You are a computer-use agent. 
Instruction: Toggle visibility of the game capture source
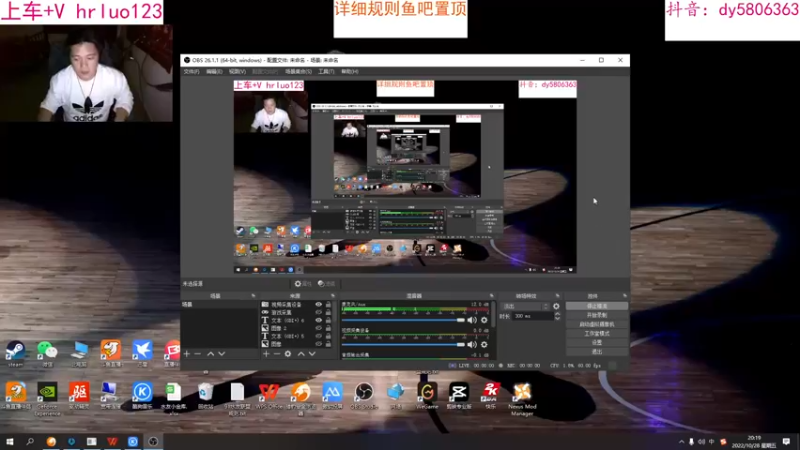(318, 312)
